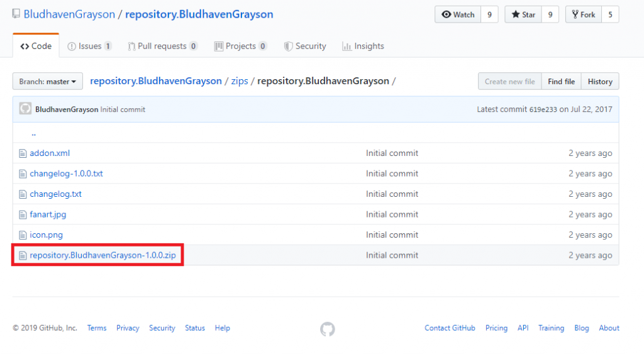Viewport: 644px width, 354px height.
Task: Open the History button
Action: [600, 81]
